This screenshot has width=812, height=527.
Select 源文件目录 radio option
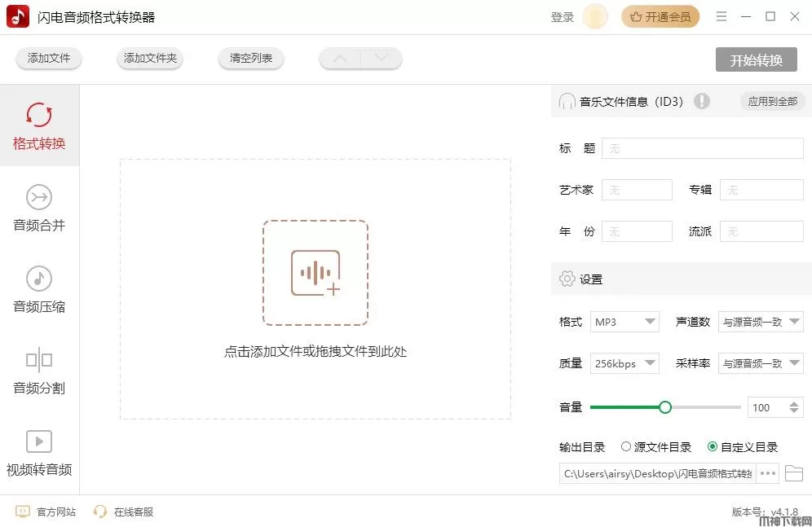626,446
